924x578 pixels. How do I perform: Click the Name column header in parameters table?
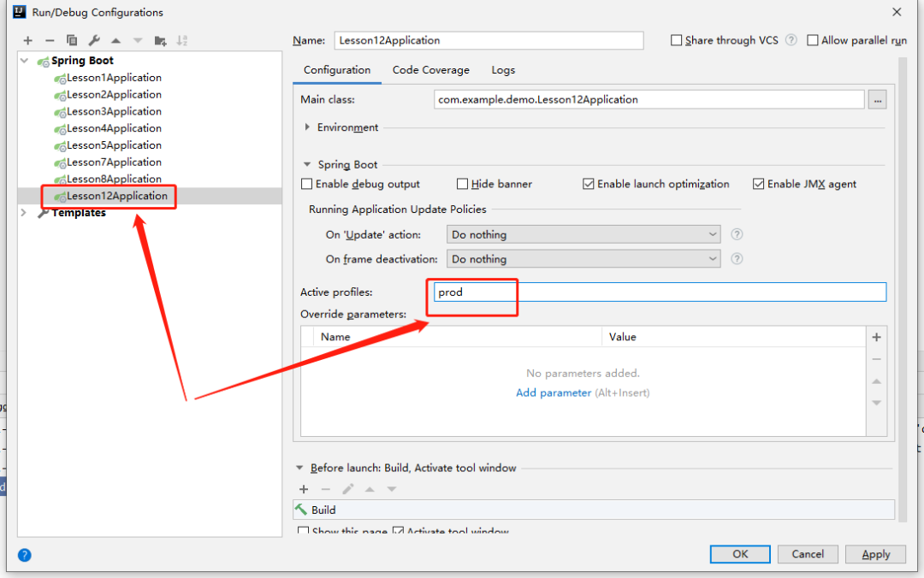click(457, 337)
